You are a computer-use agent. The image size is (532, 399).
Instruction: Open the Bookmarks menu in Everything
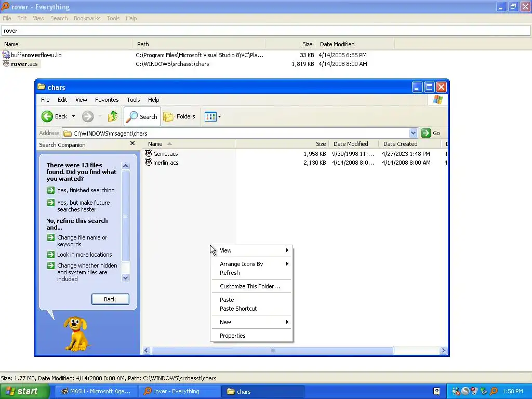pyautogui.click(x=87, y=18)
